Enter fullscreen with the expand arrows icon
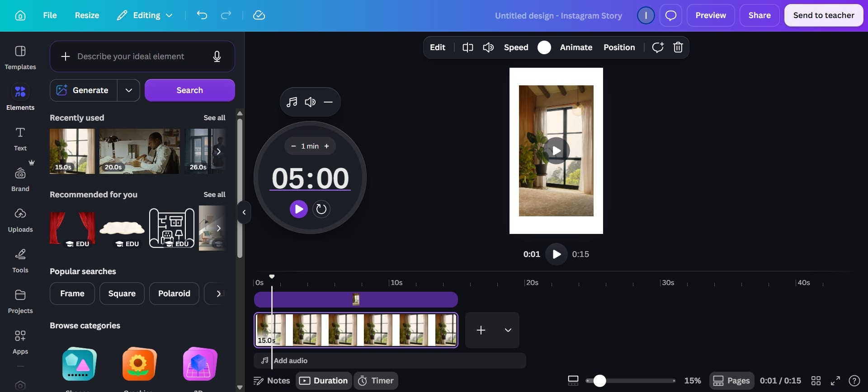 835,381
